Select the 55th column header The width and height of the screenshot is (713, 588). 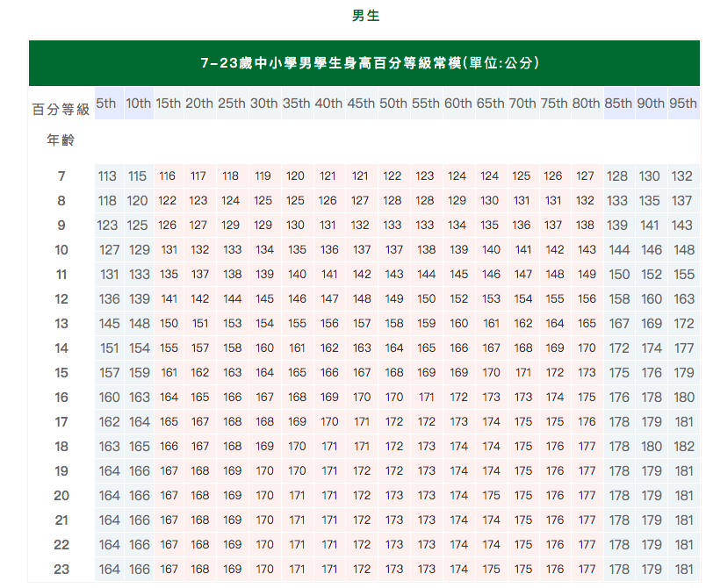(426, 104)
